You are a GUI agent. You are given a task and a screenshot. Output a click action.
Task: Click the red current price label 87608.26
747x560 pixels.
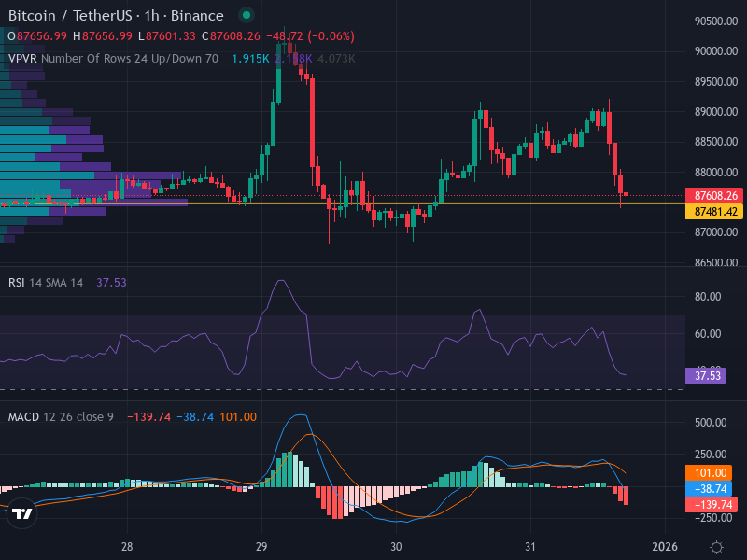[x=716, y=196]
